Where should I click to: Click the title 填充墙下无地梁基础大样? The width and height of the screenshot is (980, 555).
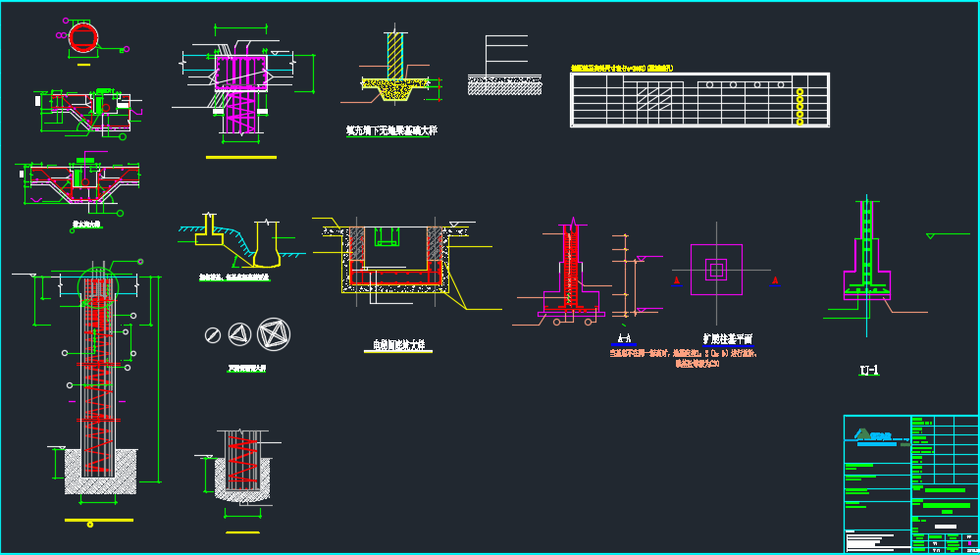coord(391,131)
